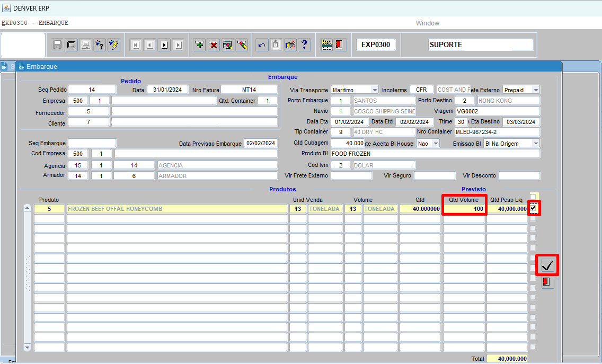Click the blue Undo arrow icon
The height and width of the screenshot is (364, 602).
click(x=262, y=45)
